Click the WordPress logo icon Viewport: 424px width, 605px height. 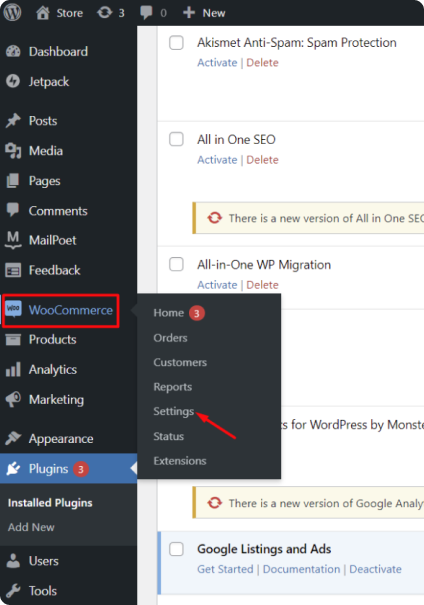[x=12, y=13]
